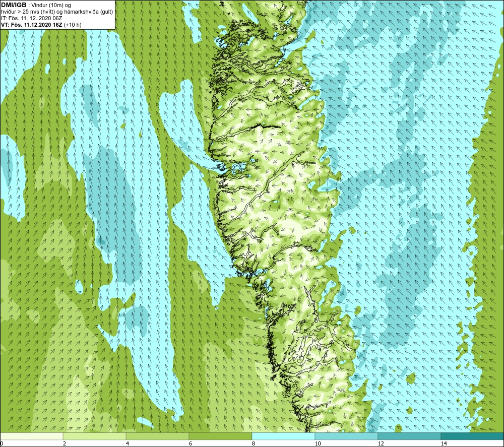Click the "6" scale label
The width and height of the screenshot is (504, 447).
191,443
